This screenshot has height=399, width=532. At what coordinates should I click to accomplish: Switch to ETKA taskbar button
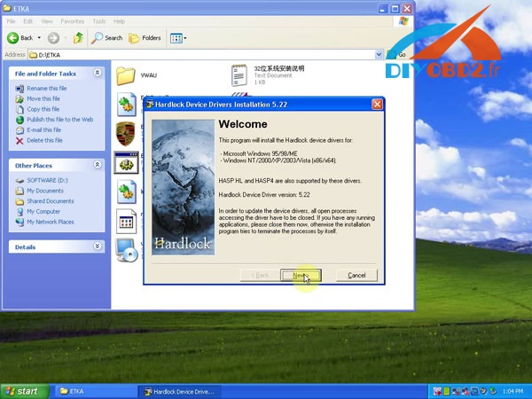(96, 391)
